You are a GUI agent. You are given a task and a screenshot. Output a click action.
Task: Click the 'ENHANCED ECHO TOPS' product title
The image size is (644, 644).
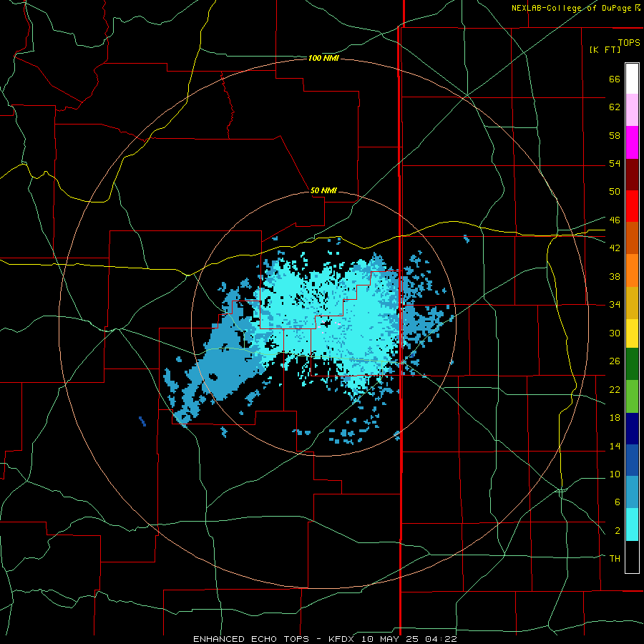click(x=251, y=639)
